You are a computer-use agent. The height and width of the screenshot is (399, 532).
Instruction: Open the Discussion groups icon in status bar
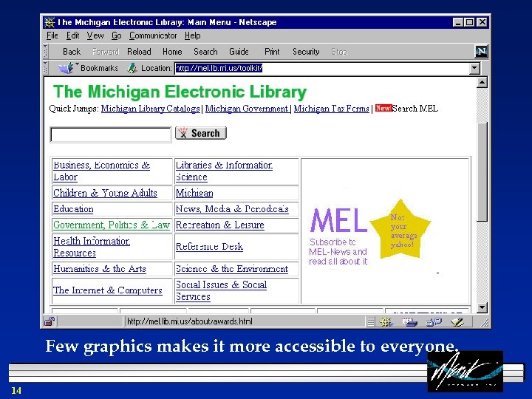click(434, 321)
